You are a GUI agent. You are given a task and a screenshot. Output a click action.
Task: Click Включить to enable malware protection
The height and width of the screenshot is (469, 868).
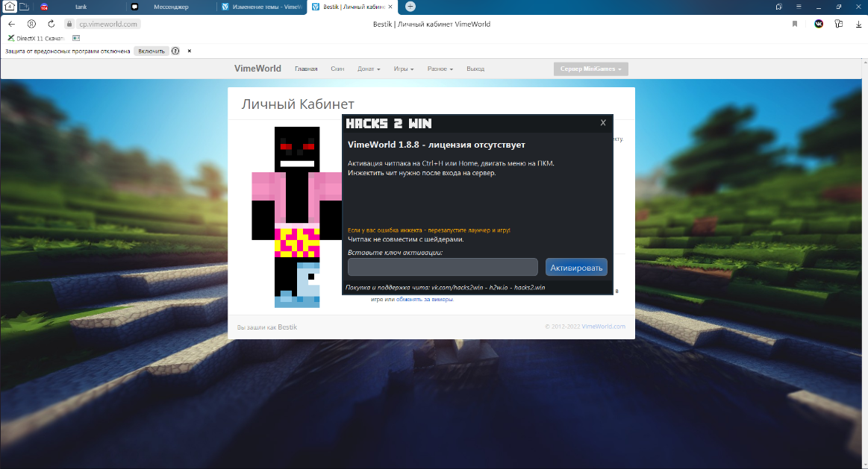coord(151,51)
